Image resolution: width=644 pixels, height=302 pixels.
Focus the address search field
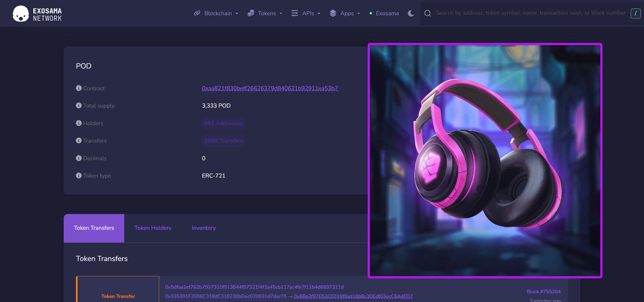tap(530, 13)
